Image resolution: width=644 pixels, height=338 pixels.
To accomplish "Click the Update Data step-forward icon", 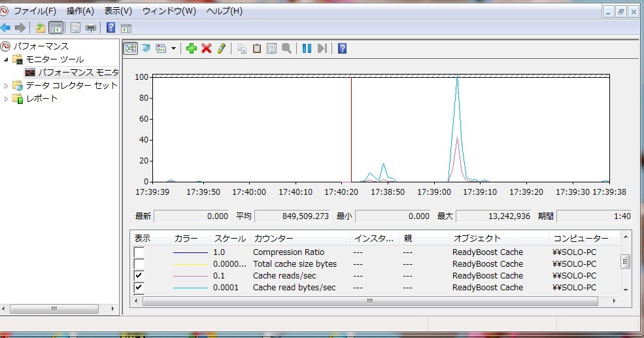I will click(x=322, y=48).
